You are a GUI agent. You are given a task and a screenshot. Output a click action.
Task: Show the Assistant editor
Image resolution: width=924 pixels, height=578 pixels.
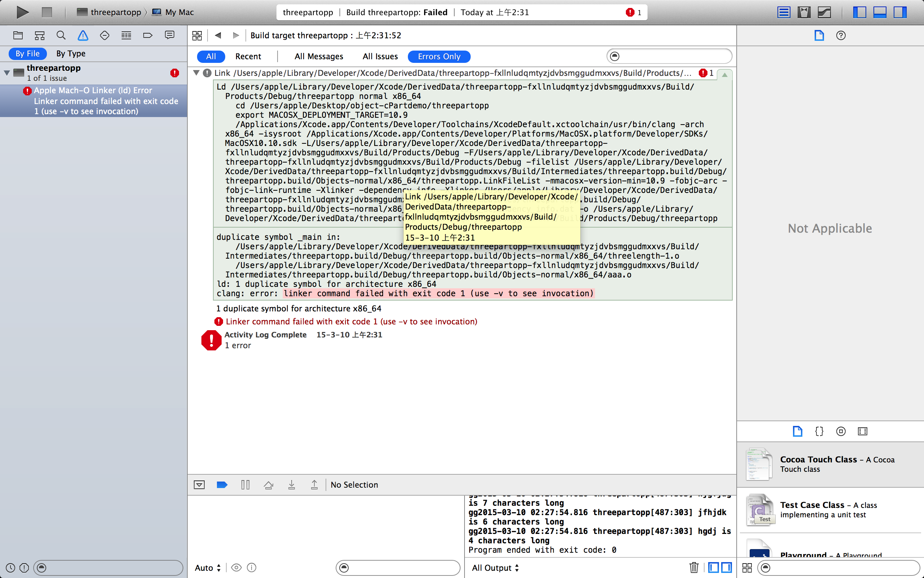pos(804,12)
